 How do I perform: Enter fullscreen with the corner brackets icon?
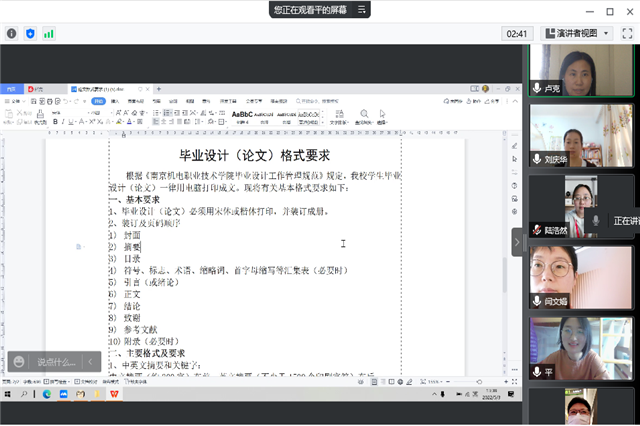tap(630, 33)
